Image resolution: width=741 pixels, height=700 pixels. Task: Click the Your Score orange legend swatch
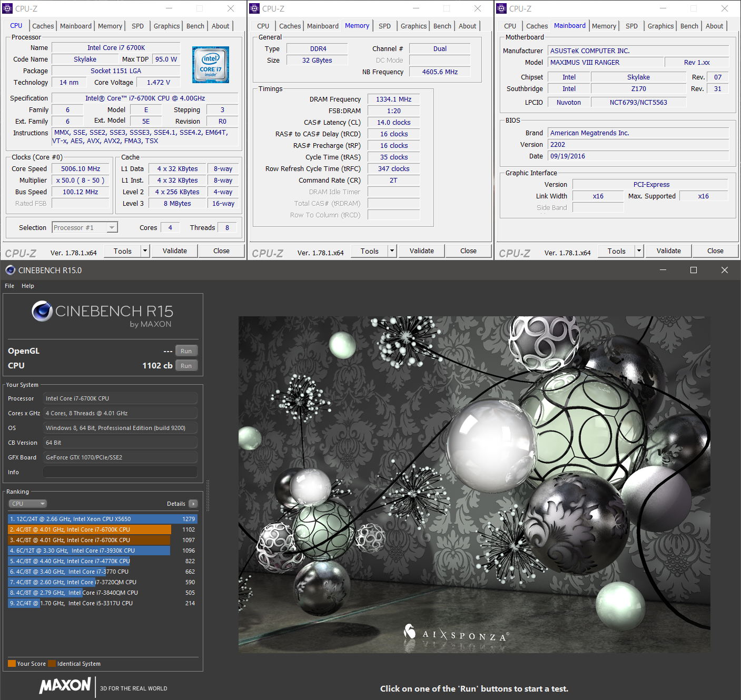click(12, 664)
